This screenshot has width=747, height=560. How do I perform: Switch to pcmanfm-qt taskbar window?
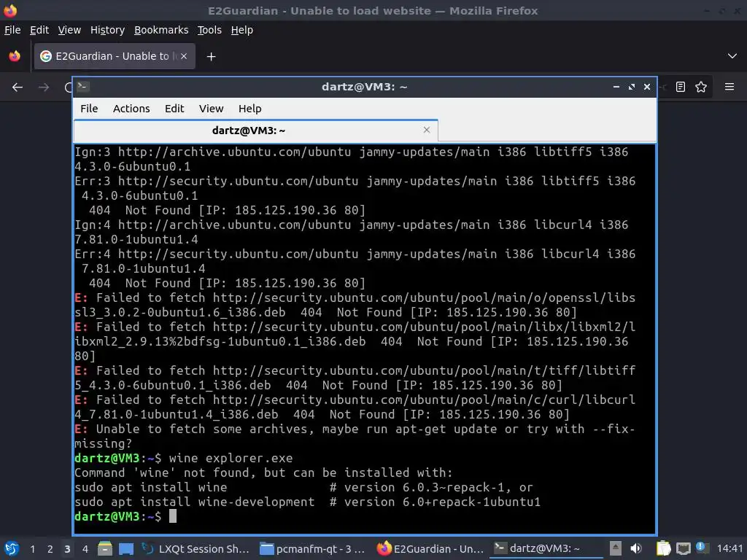pos(314,548)
